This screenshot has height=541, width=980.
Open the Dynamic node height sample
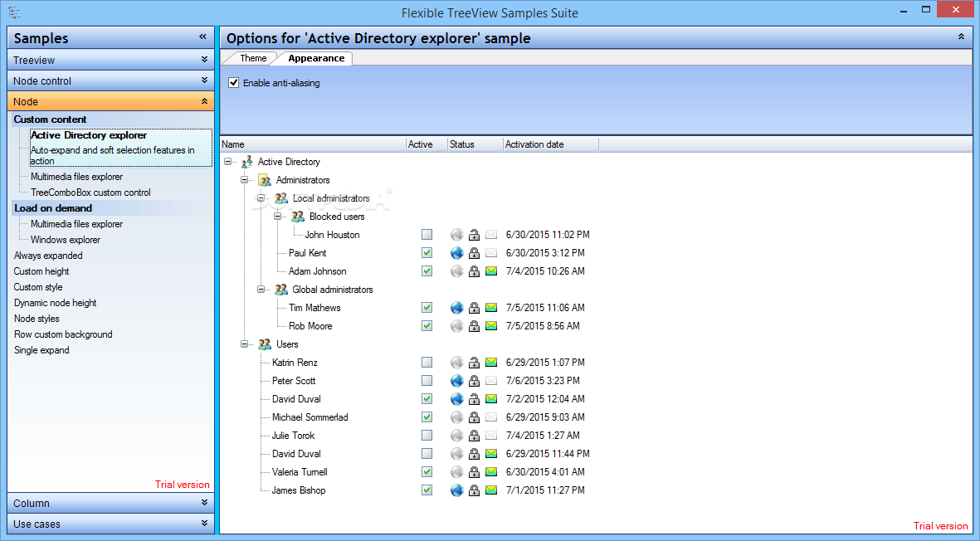[56, 303]
